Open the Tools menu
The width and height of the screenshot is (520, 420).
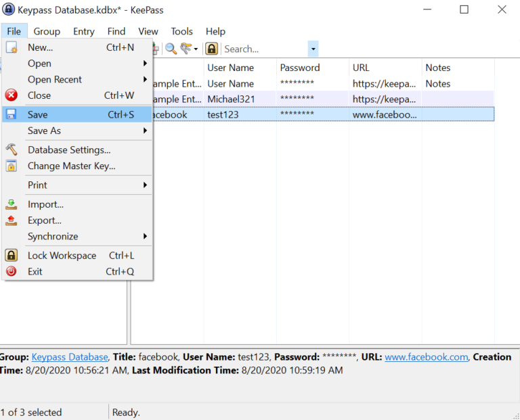click(x=181, y=32)
